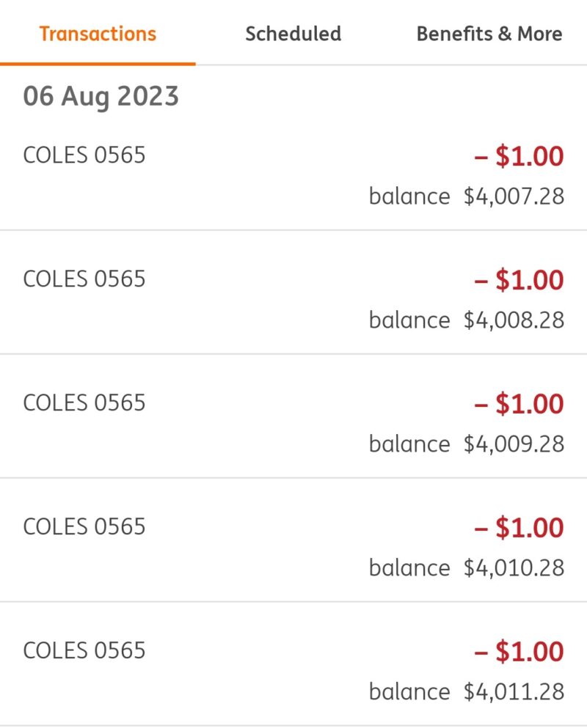Open COLES 0565 transaction with balance $4,010.28
587x728 pixels.
pyautogui.click(x=293, y=540)
